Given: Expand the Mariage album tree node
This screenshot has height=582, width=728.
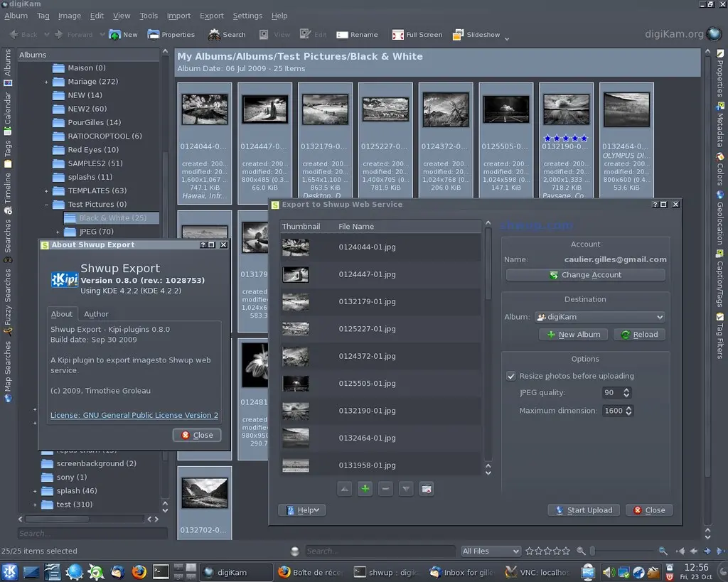Looking at the screenshot, I should (46, 82).
